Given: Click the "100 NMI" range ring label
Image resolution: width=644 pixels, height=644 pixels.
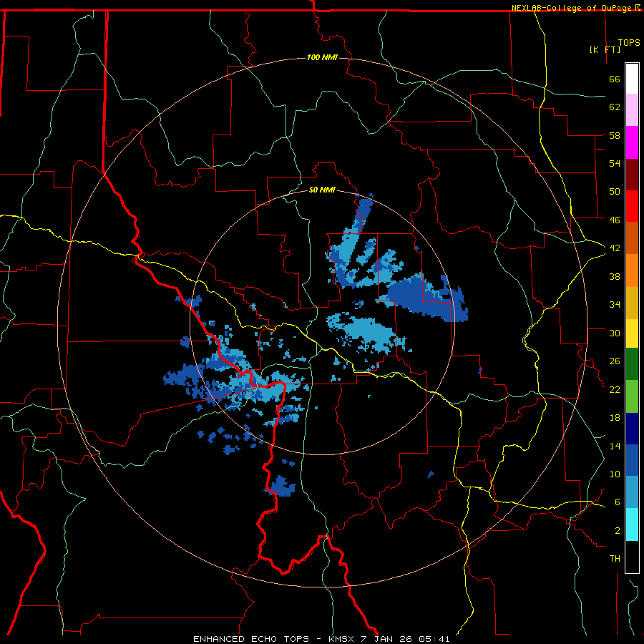Looking at the screenshot, I should pyautogui.click(x=322, y=57).
